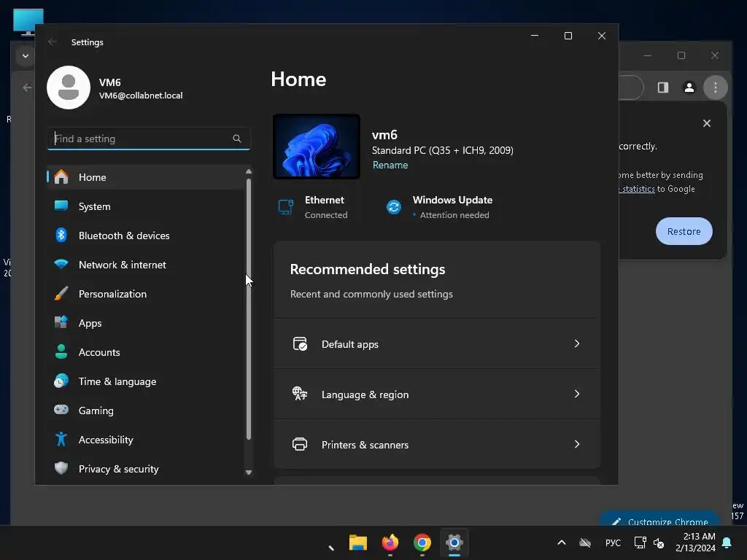Image resolution: width=747 pixels, height=560 pixels.
Task: Click the muted volume tray icon
Action: [659, 542]
